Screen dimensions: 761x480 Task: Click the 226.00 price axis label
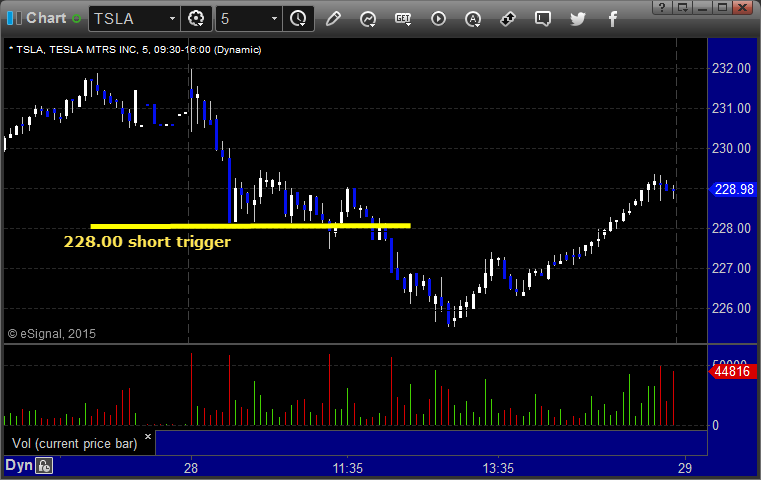(x=731, y=308)
